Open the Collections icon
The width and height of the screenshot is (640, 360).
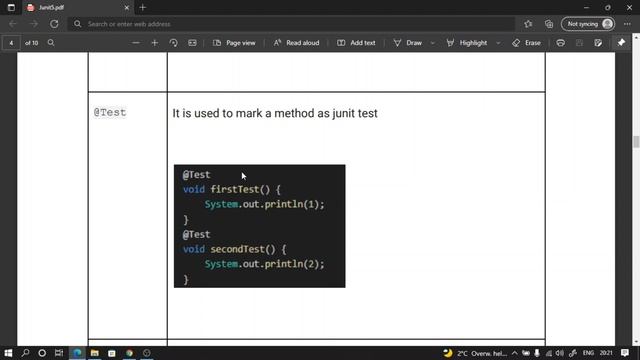tap(549, 24)
